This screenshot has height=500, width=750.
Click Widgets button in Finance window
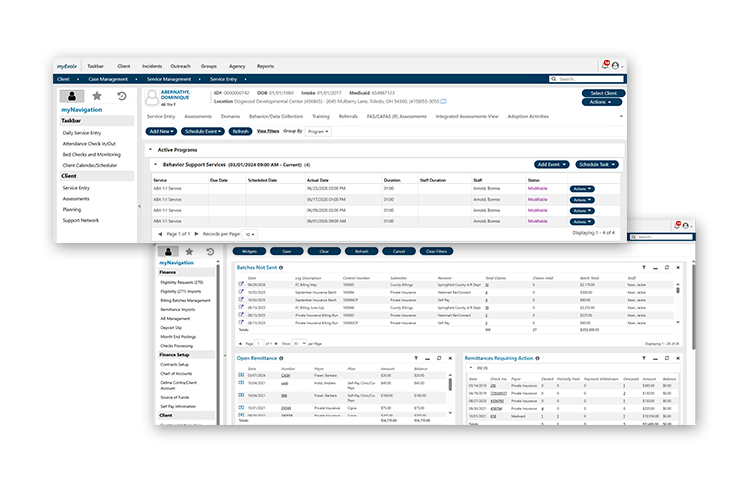249,251
